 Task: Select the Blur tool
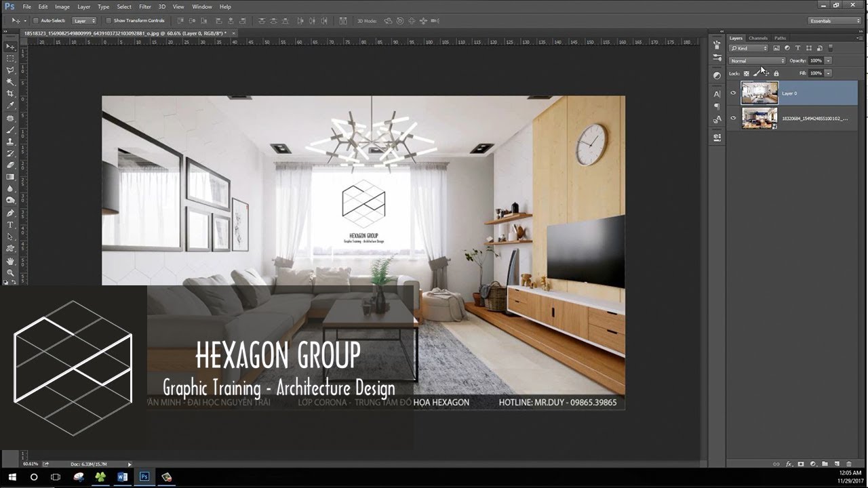coord(10,188)
